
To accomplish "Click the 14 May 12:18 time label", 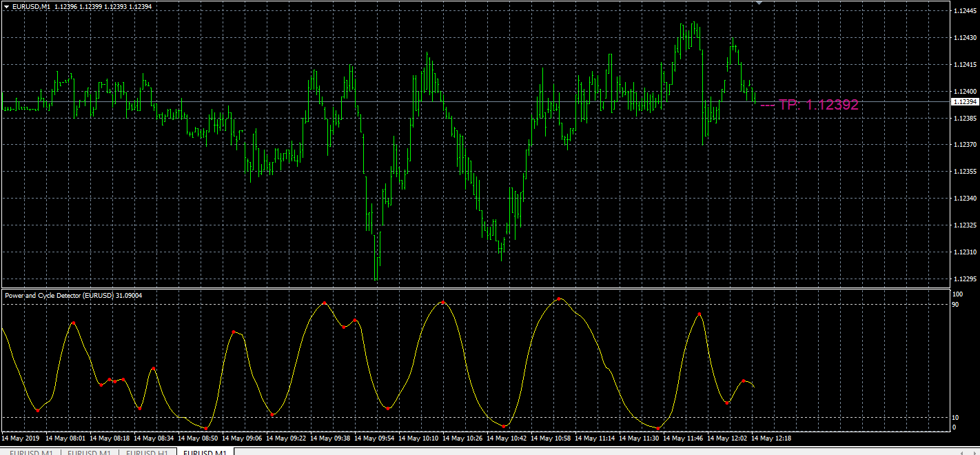I will tap(771, 438).
